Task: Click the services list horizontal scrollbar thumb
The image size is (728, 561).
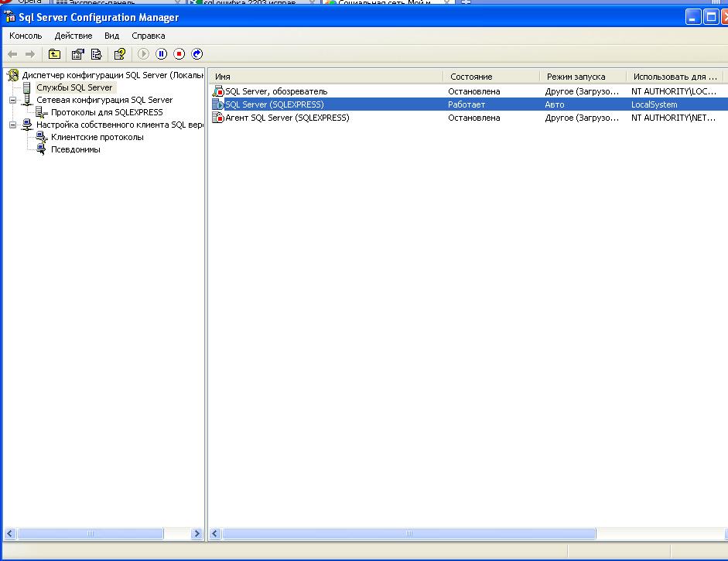Action: [409, 534]
